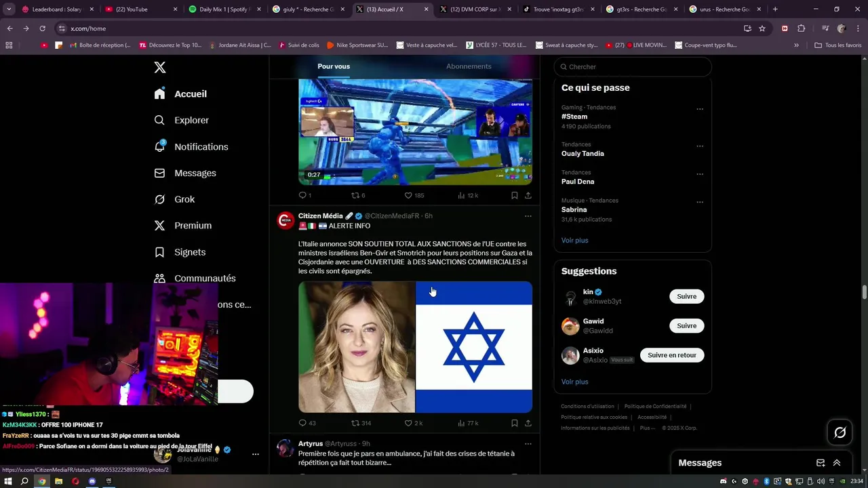The image size is (868, 488).
Task: Click Suivre en retour for Asixio
Action: [x=671, y=355]
